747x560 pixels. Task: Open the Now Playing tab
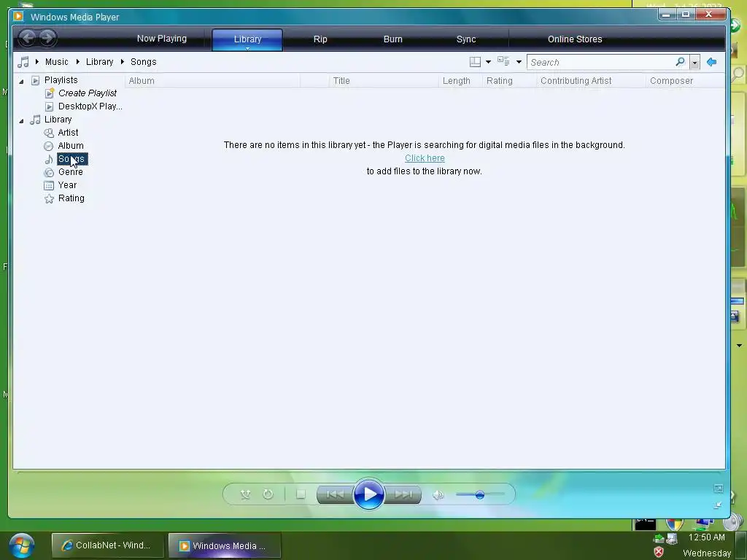point(161,39)
